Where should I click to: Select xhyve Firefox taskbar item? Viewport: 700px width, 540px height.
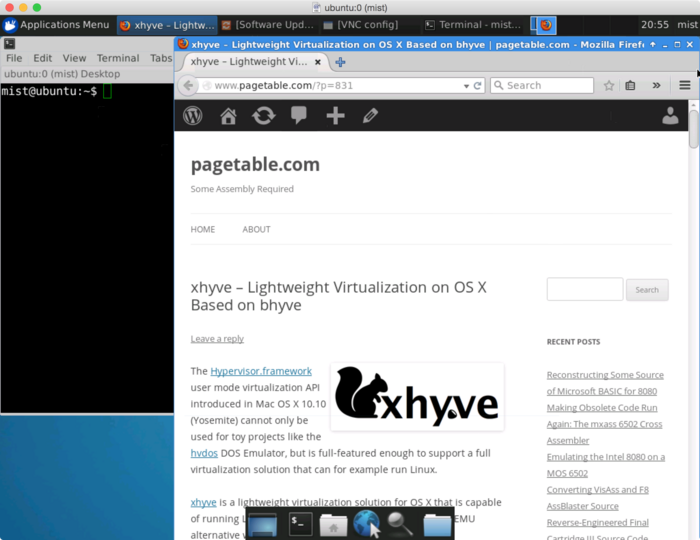coord(167,25)
